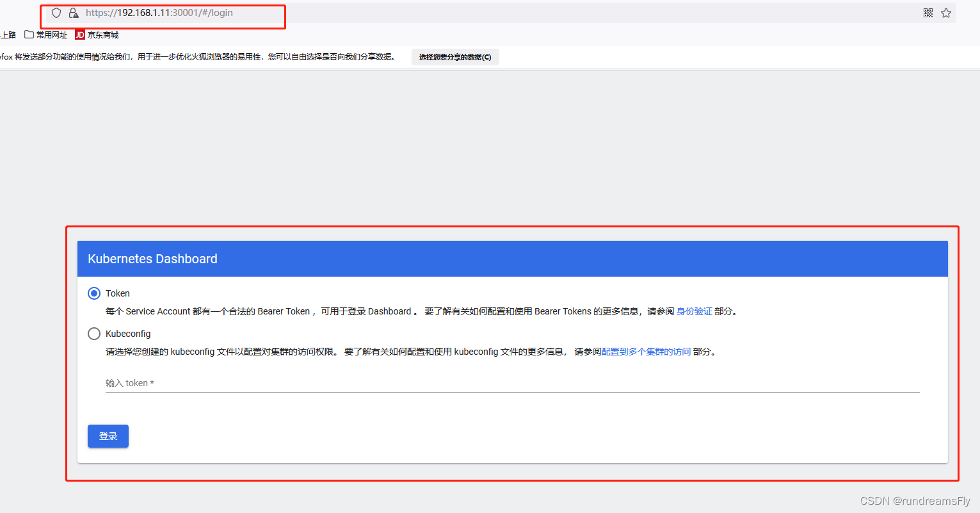Open the 身份验证 documentation link
This screenshot has height=513, width=980.
point(694,311)
